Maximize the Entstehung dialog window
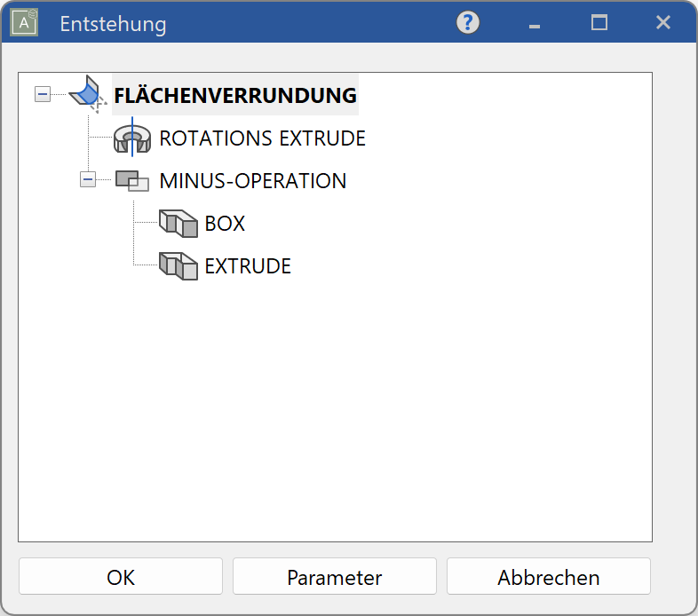 [x=599, y=24]
